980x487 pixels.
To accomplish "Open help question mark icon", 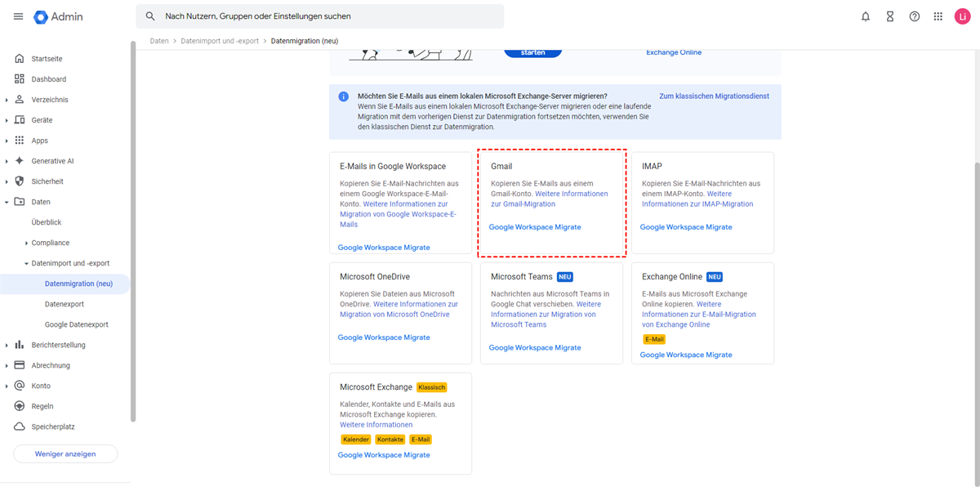I will [915, 16].
